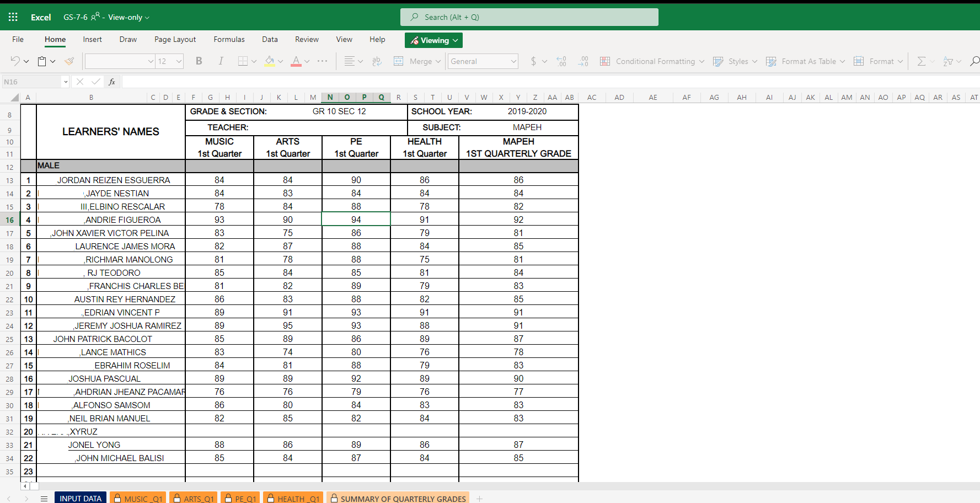Screen dimensions: 980x503
Task: Click the text alignment icon
Action: pyautogui.click(x=349, y=61)
